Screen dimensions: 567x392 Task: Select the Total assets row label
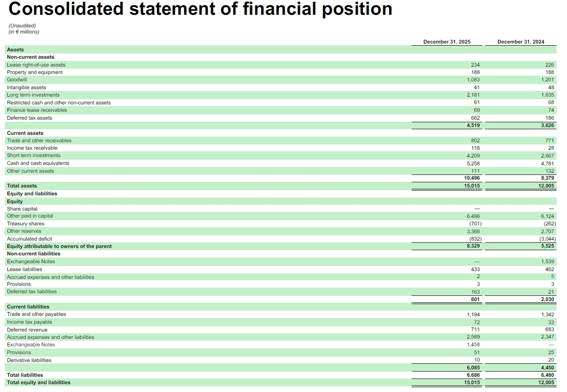coord(22,186)
